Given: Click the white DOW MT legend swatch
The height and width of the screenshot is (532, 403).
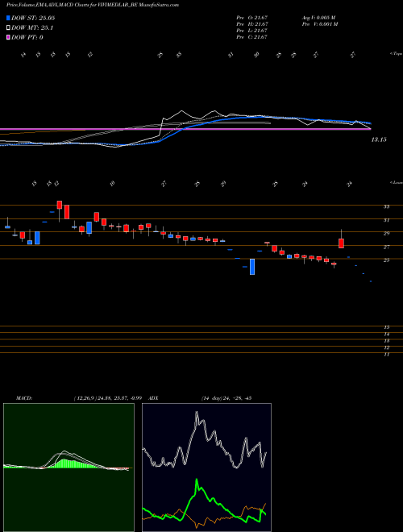Looking at the screenshot, I should (x=8, y=28).
